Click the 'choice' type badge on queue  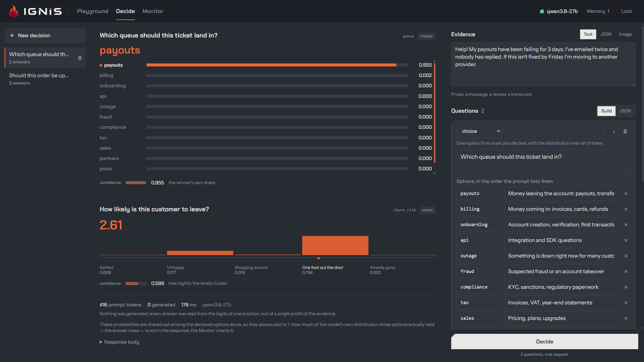[426, 36]
